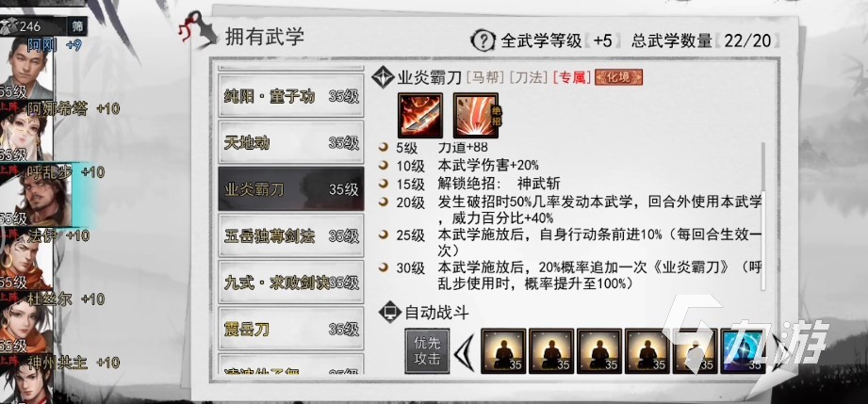Select 震岳刀 martial art entry
The width and height of the screenshot is (868, 404).
click(x=290, y=330)
